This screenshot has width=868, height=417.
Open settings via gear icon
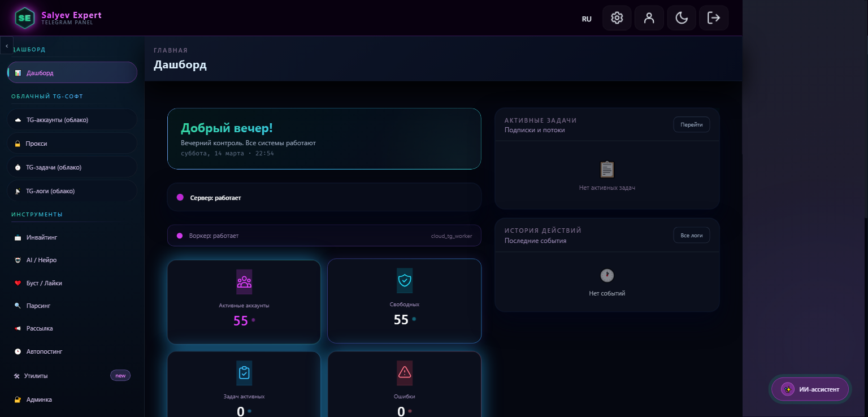[x=617, y=18]
